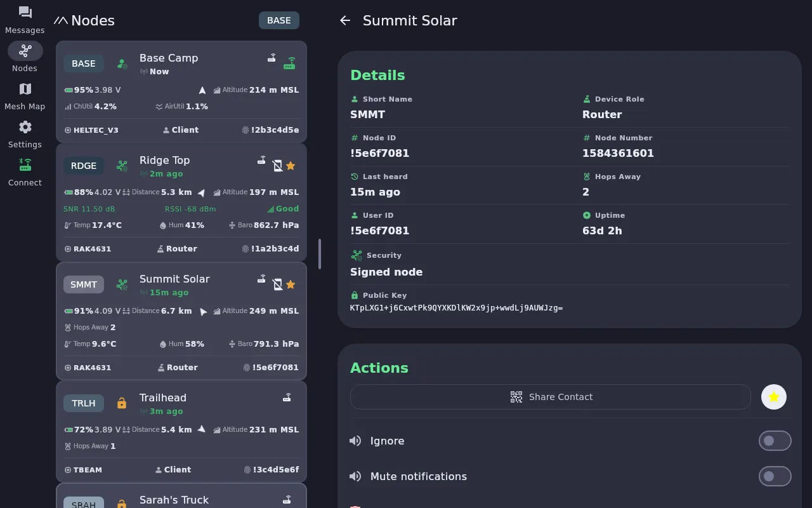812x508 pixels.
Task: Click the public key string in Details
Action: pos(457,308)
